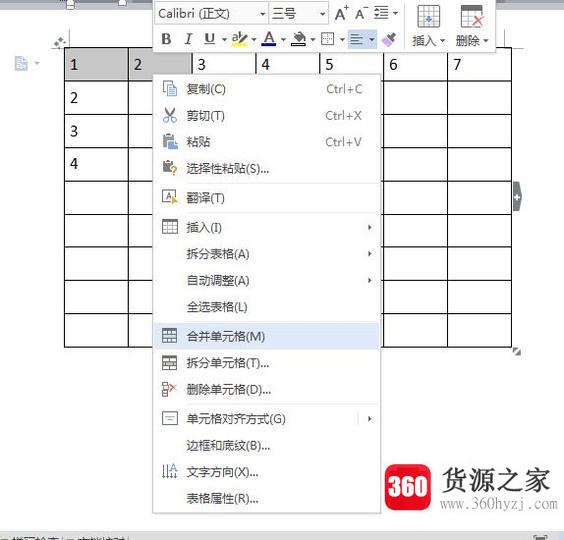Click header cell containing 1

96,64
